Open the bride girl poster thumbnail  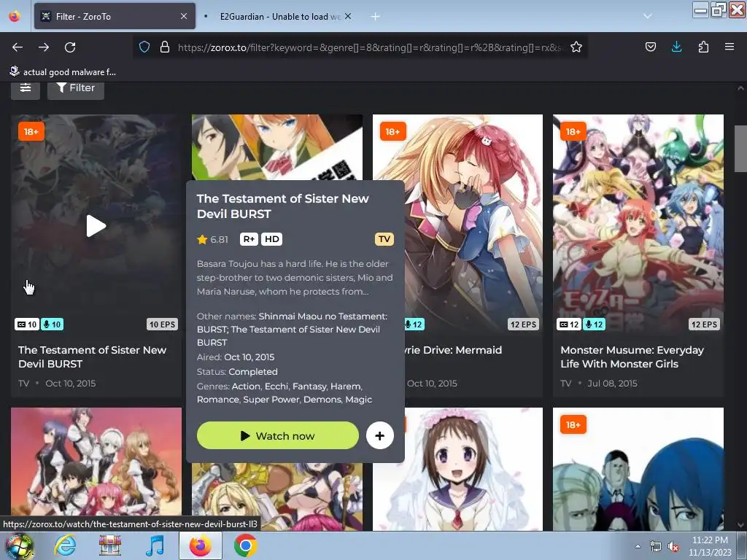click(x=473, y=469)
